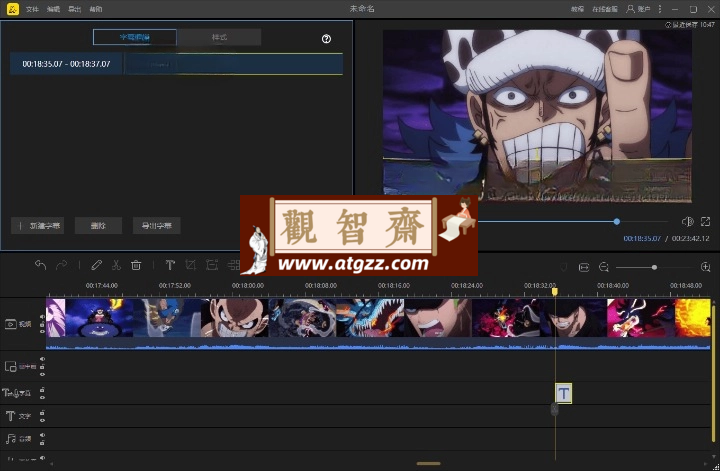Select the 00:18:35.07 - 00:18:37.07 subtitle row

(x=176, y=64)
